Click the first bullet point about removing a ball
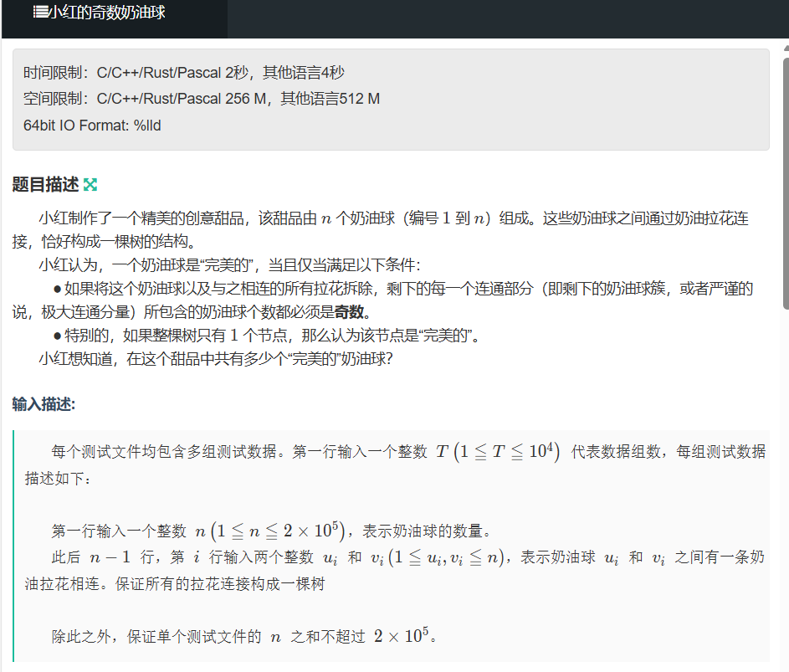Image resolution: width=789 pixels, height=672 pixels. (x=402, y=290)
